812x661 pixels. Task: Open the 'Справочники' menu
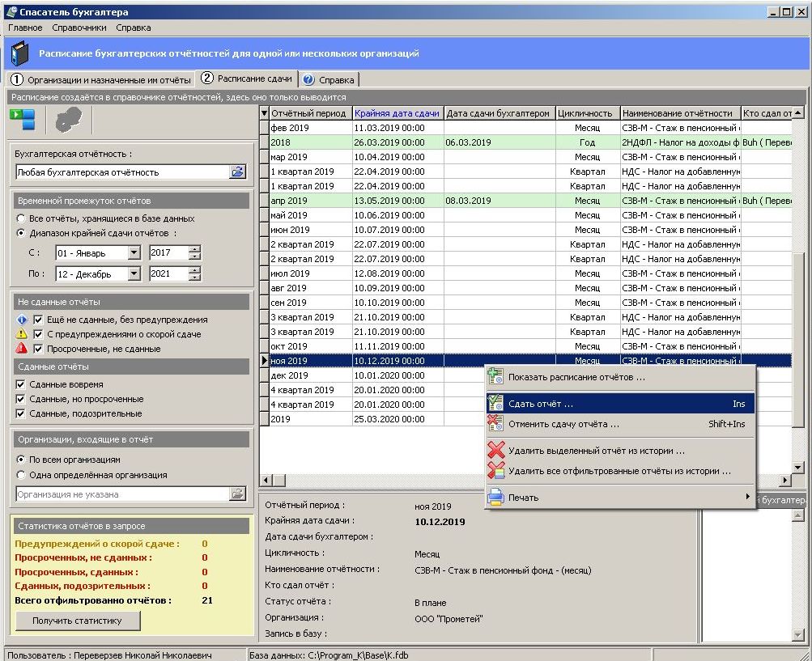click(79, 28)
